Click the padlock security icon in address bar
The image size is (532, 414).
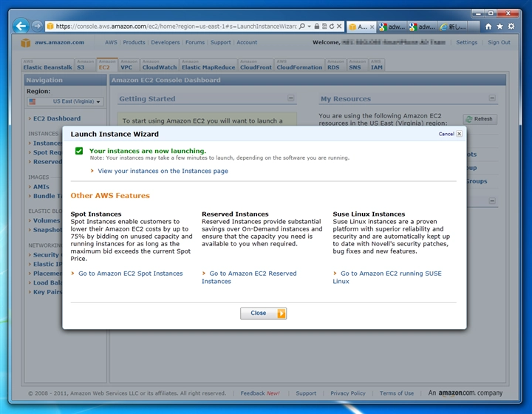316,26
